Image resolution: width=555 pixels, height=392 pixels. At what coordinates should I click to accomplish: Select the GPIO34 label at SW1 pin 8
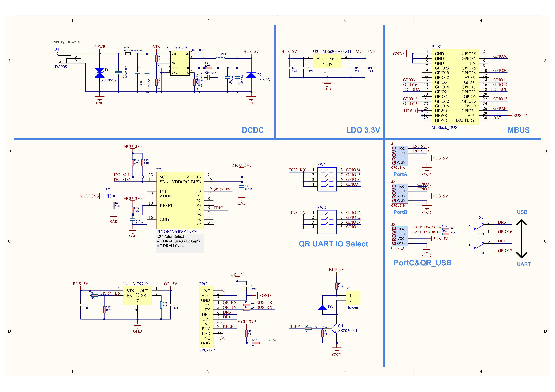(x=353, y=170)
